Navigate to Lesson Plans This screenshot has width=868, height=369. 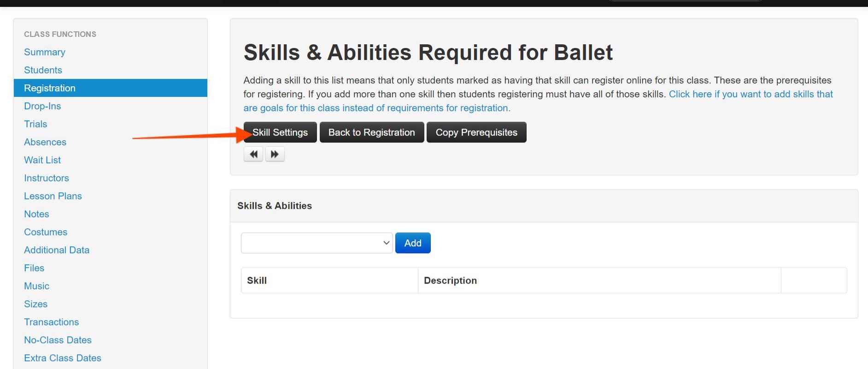[x=53, y=196]
